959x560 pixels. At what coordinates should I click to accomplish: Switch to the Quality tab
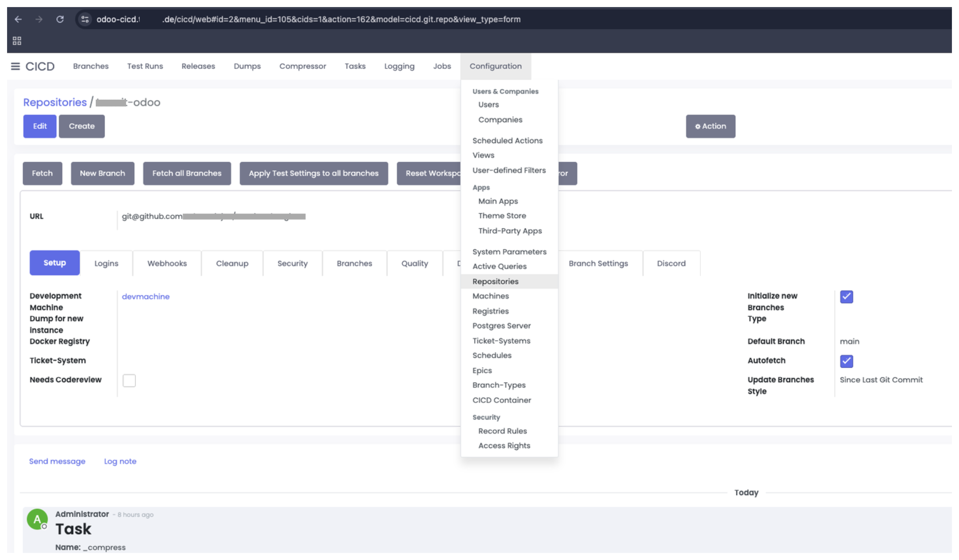[x=415, y=264]
